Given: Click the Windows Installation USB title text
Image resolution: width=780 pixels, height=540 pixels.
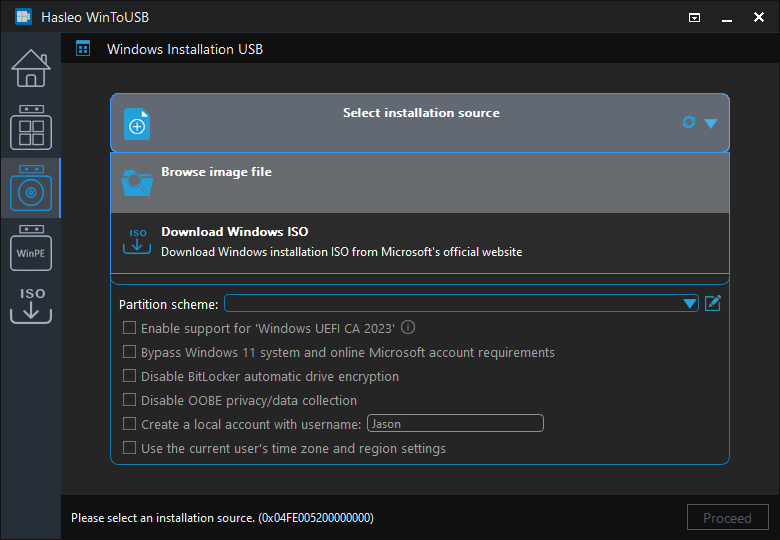Looking at the screenshot, I should point(185,49).
